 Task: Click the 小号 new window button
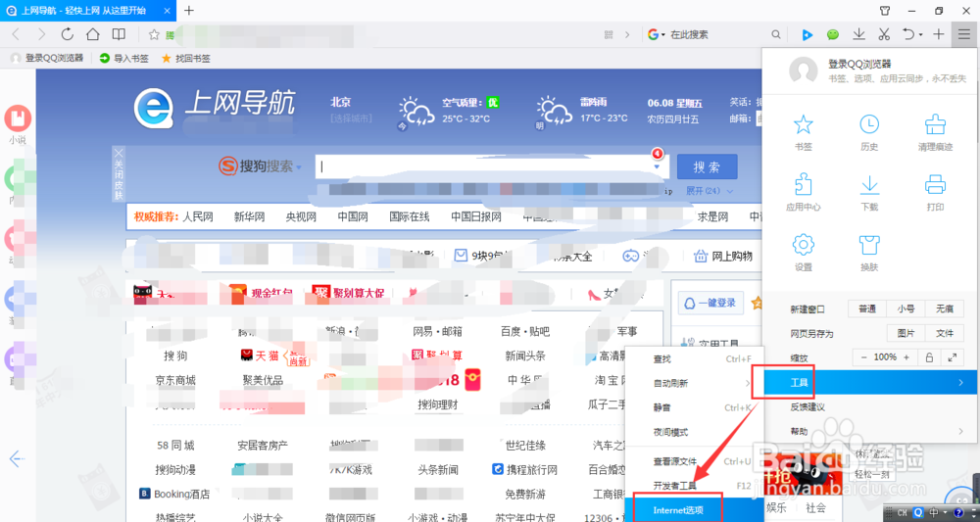point(906,309)
